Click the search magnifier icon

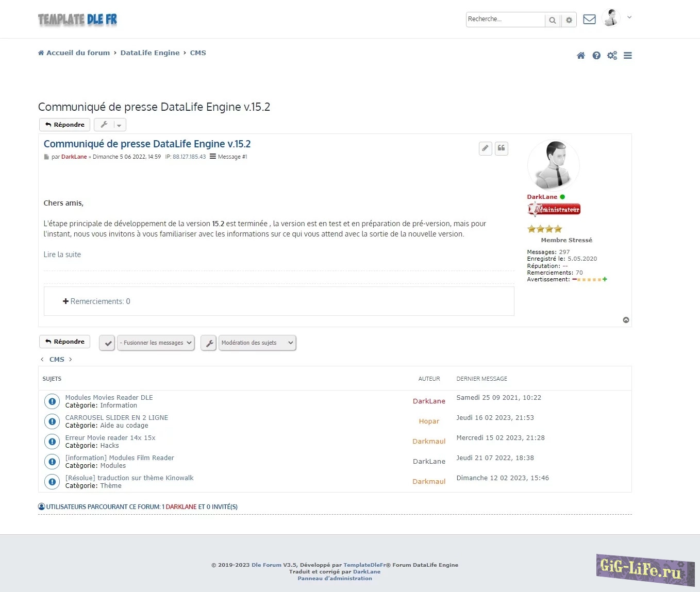[x=553, y=20]
